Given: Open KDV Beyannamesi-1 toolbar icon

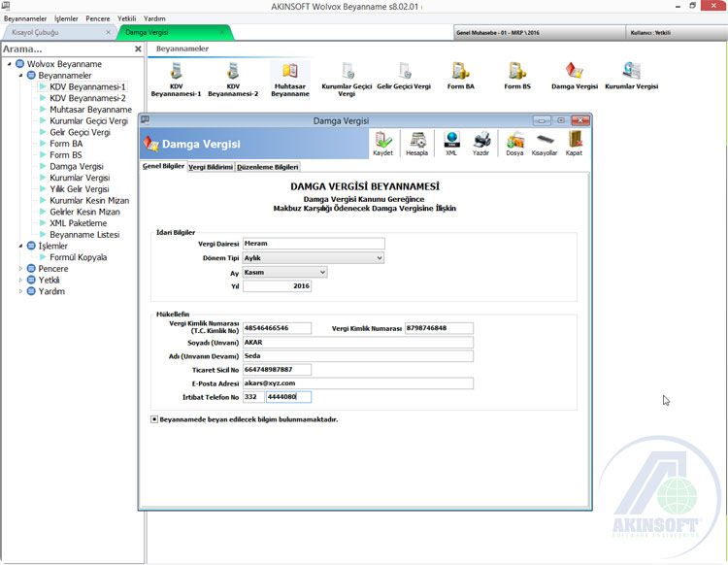Looking at the screenshot, I should click(x=176, y=79).
